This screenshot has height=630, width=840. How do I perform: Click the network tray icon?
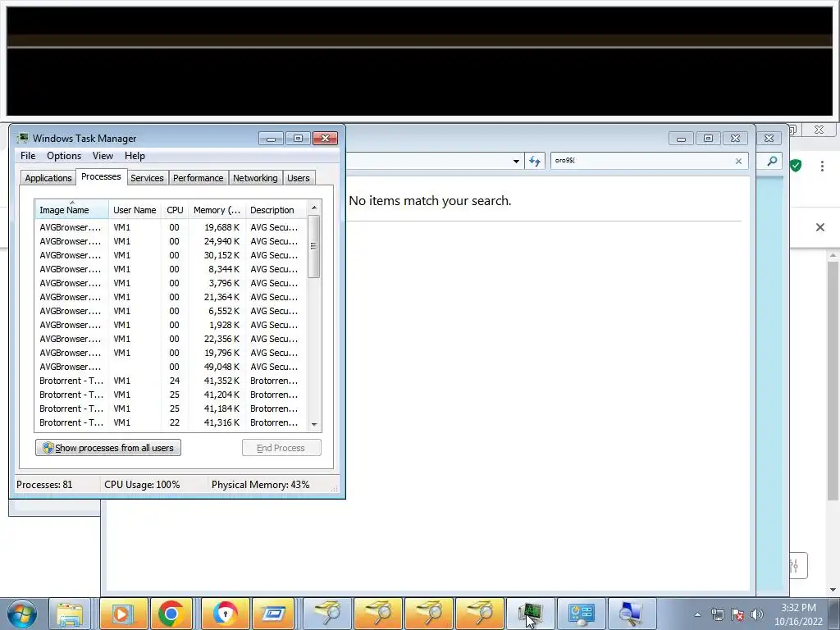(x=717, y=614)
